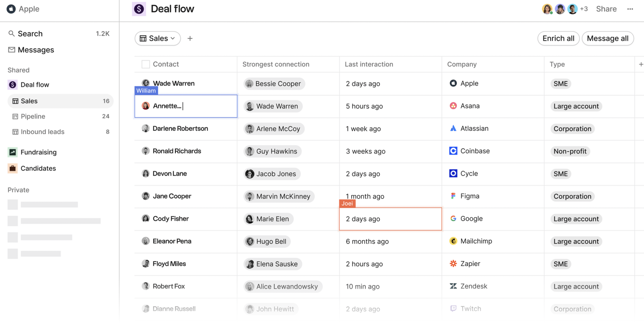Toggle the select-all Contact checkbox
This screenshot has height=323, width=644.
pos(146,64)
